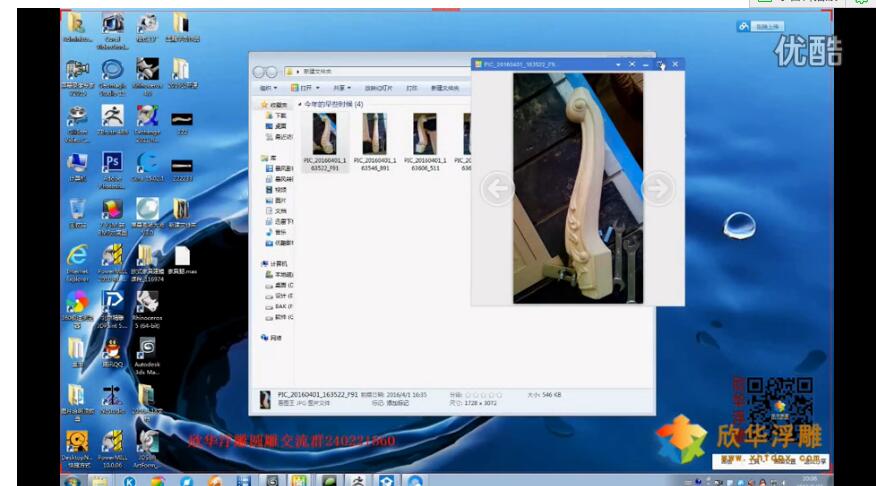Open the Share (共享) dropdown menu
Image resolution: width=876 pixels, height=486 pixels.
point(342,88)
